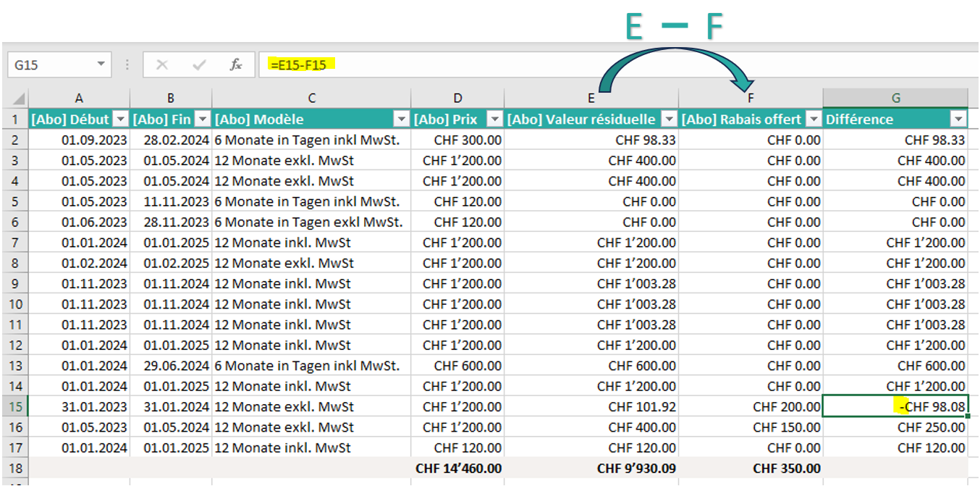
Task: Expand the [Abo] Modèle filter dropdown
Action: (401, 120)
